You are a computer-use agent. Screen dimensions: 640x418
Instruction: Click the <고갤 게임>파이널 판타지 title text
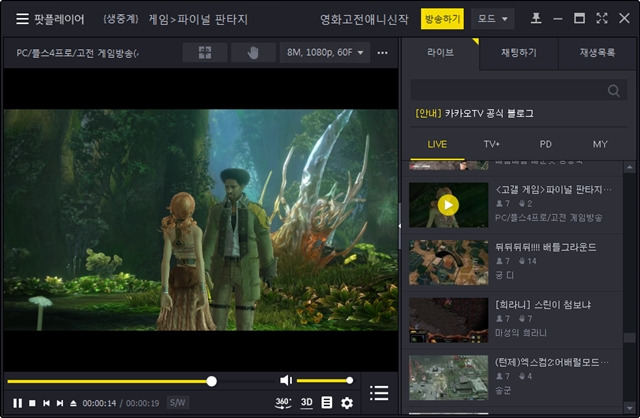tap(553, 190)
